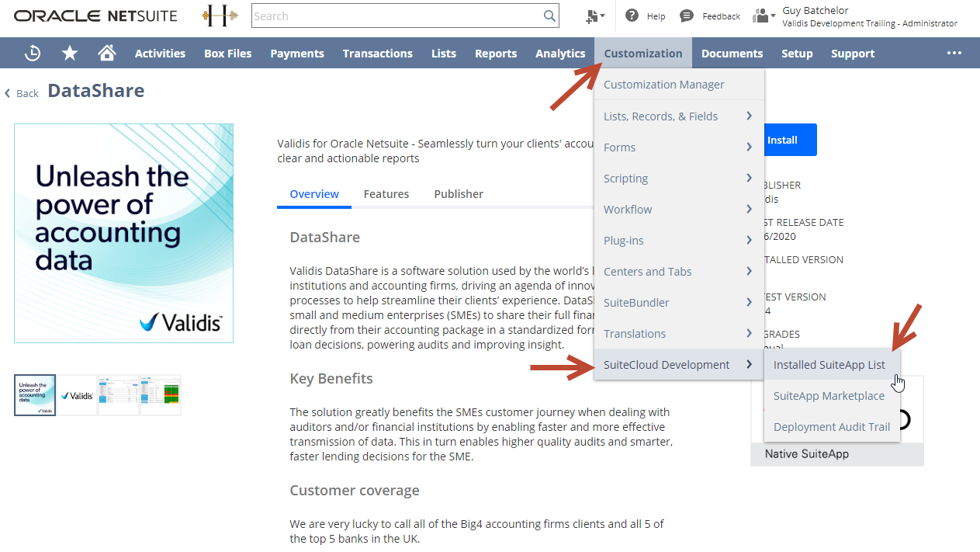Click the Feedback speech bubble icon
The height and width of the screenshot is (552, 980).
coord(687,16)
